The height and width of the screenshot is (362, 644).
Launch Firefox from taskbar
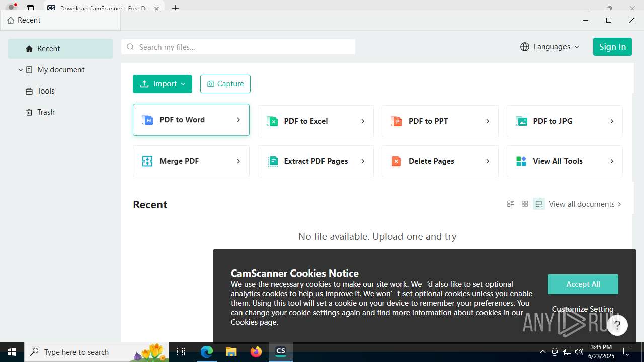tap(256, 352)
